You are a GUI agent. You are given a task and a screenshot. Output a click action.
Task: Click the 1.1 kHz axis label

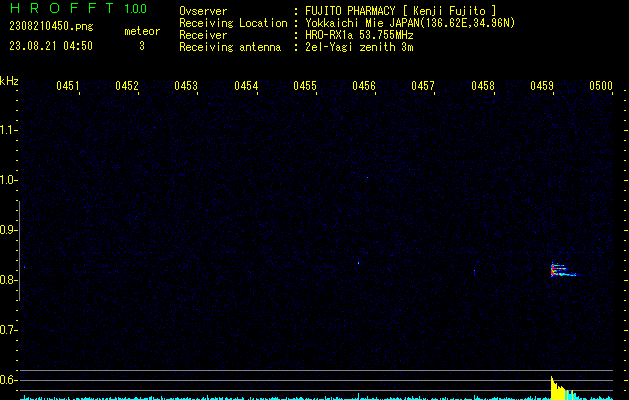[8, 130]
